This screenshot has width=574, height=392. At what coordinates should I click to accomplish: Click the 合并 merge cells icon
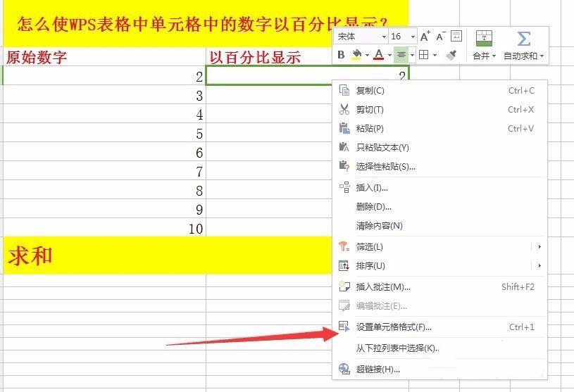click(484, 39)
